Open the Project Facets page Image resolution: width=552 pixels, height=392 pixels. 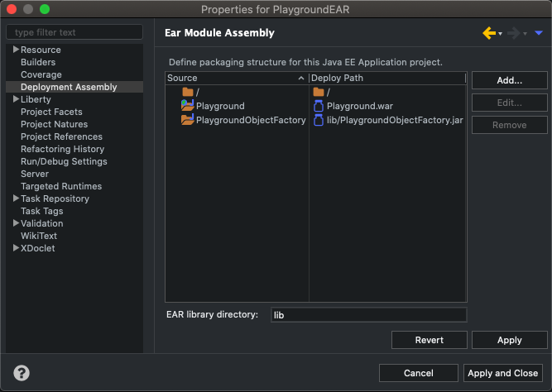51,112
